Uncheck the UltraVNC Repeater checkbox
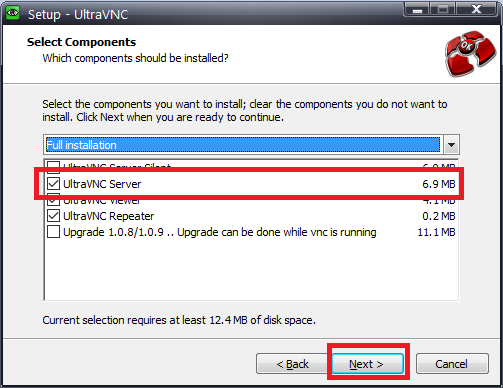The width and height of the screenshot is (503, 388). (x=53, y=216)
